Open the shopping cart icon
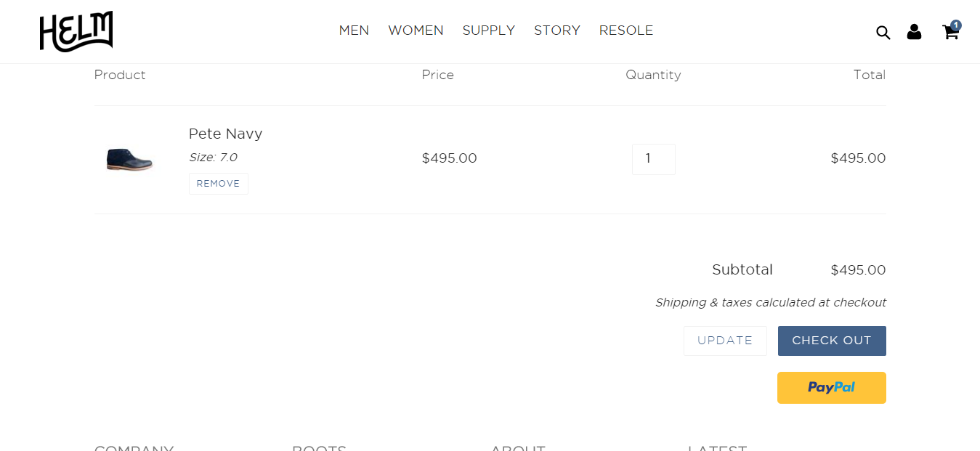 coord(949,33)
